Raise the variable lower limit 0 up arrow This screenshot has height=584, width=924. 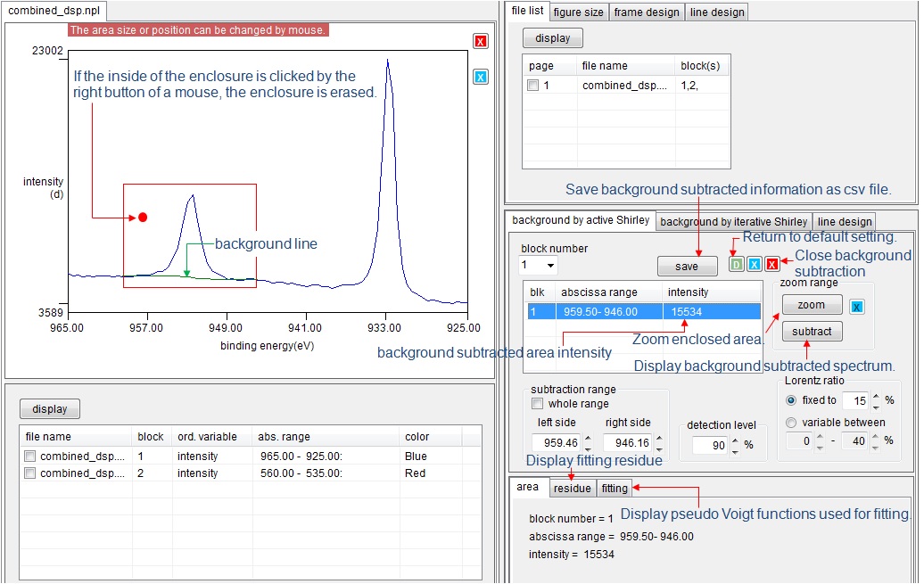(819, 437)
